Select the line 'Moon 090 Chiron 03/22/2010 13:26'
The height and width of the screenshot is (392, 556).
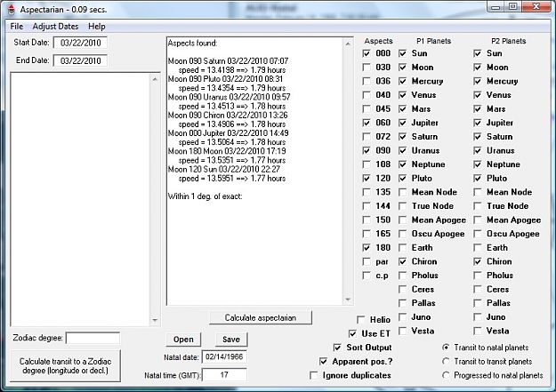[x=228, y=116]
